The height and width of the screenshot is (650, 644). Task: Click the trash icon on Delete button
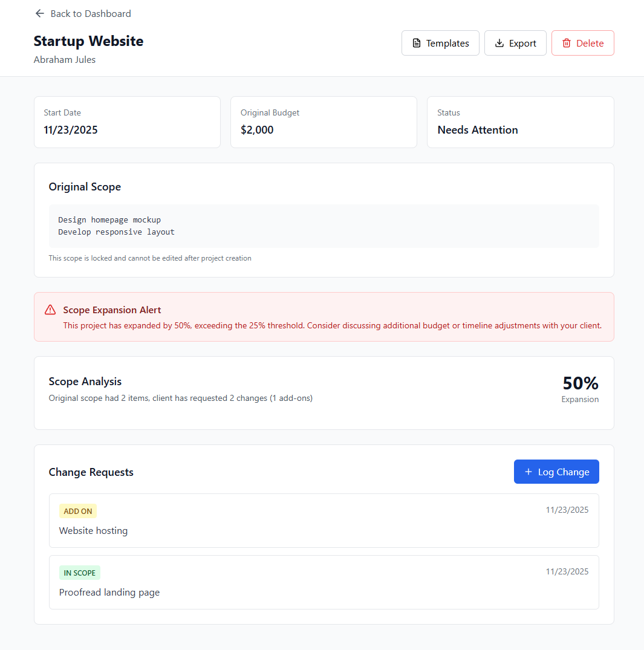[x=567, y=43]
